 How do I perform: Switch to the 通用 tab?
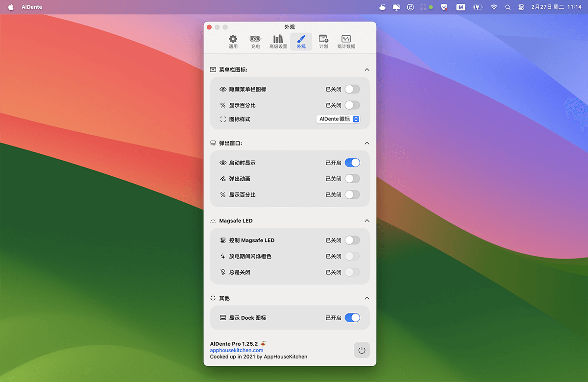pyautogui.click(x=233, y=42)
